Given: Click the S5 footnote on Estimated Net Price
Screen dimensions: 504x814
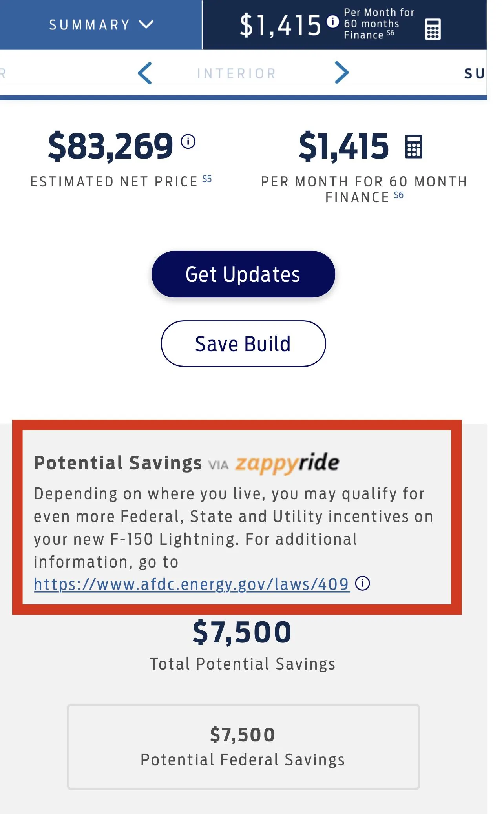Looking at the screenshot, I should 207,179.
